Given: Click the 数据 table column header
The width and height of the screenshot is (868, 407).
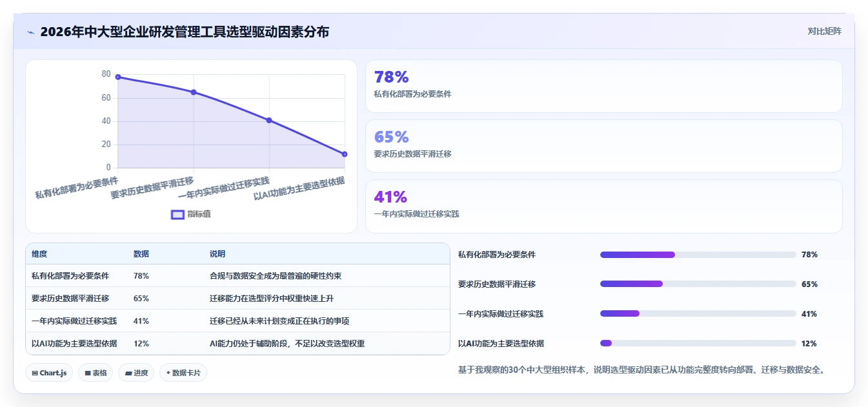Looking at the screenshot, I should pos(141,254).
